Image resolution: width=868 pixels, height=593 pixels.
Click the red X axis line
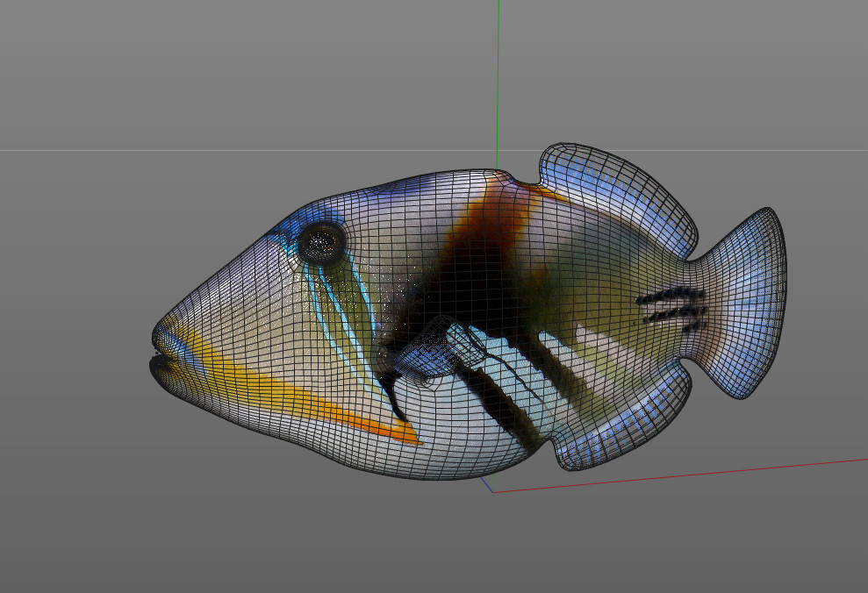tap(680, 475)
